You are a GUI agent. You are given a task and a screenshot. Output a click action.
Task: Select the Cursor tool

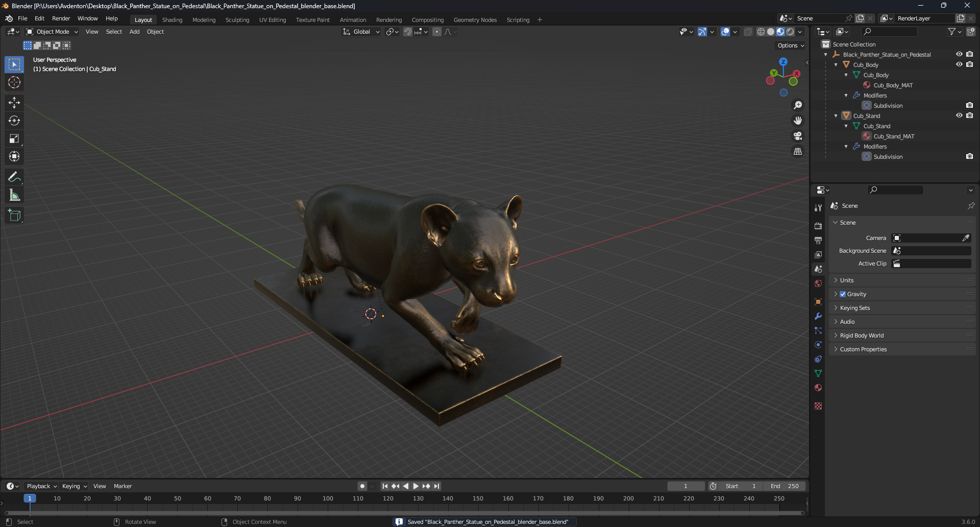point(14,82)
